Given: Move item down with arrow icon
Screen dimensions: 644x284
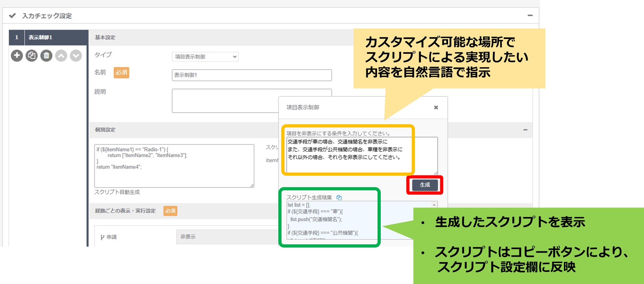Looking at the screenshot, I should click(76, 55).
